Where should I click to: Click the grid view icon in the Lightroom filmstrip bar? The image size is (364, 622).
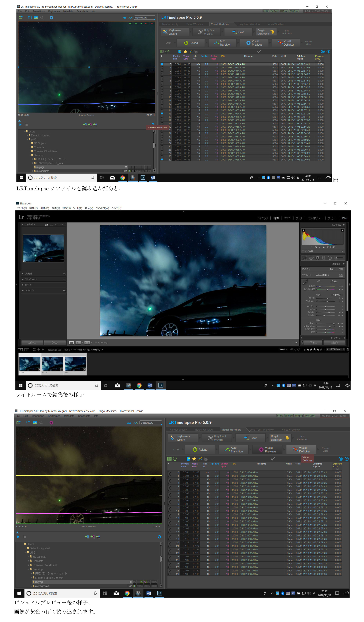pos(34,350)
